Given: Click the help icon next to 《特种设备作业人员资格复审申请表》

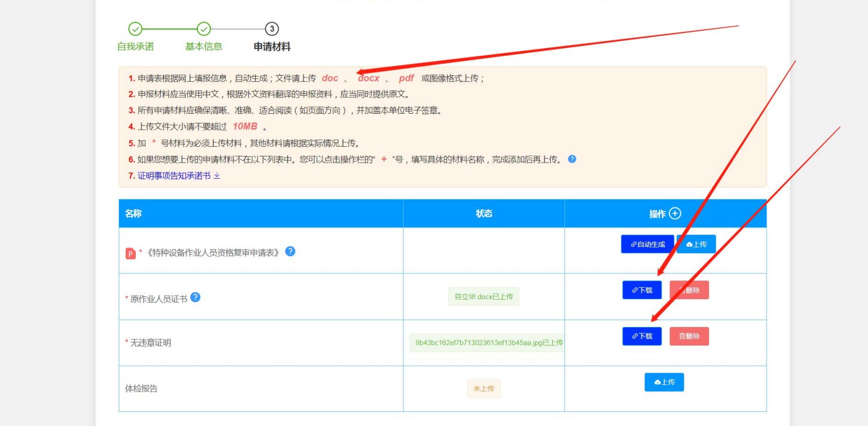Looking at the screenshot, I should coord(290,251).
